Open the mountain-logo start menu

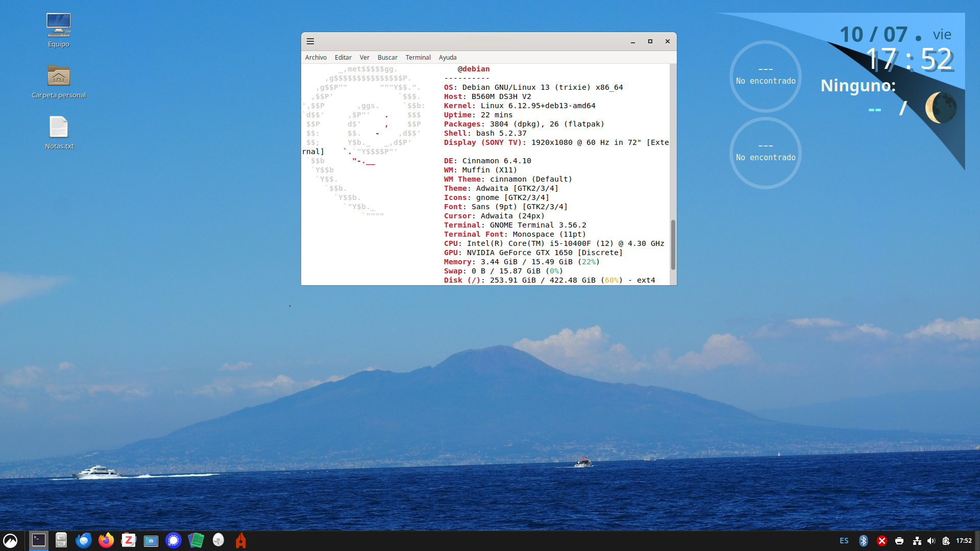point(11,540)
